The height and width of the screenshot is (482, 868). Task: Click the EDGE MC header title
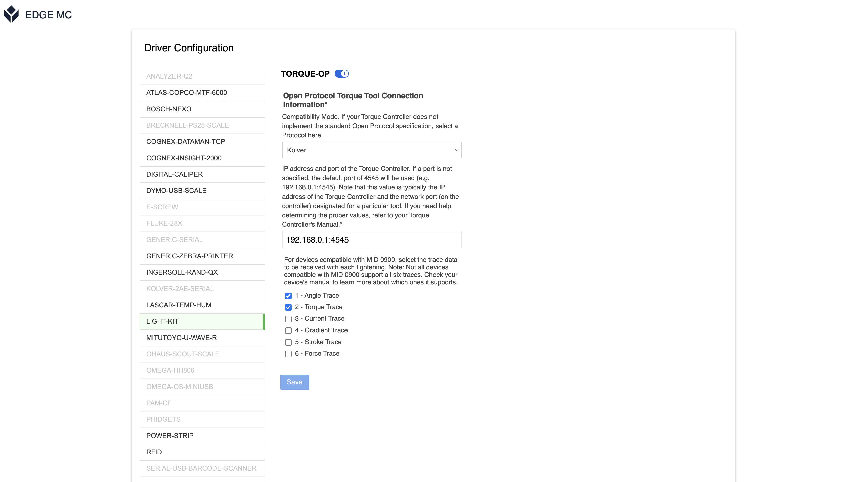click(49, 15)
